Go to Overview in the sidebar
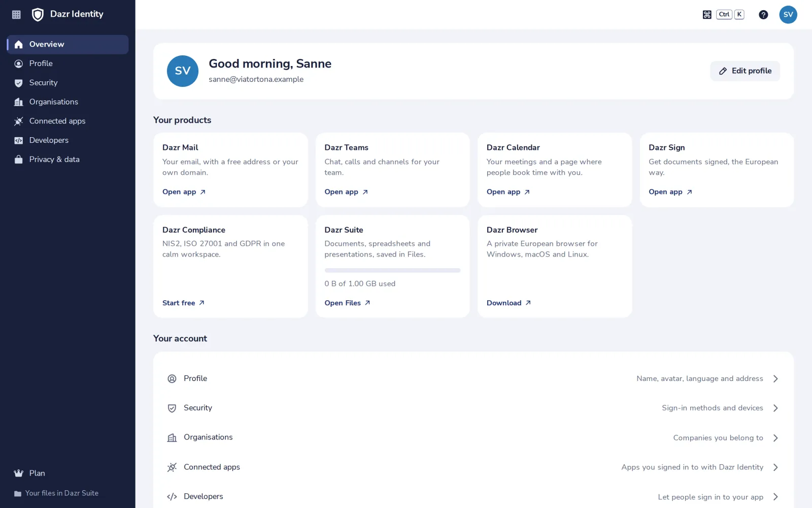Screen dimensions: 812x508 (67, 45)
